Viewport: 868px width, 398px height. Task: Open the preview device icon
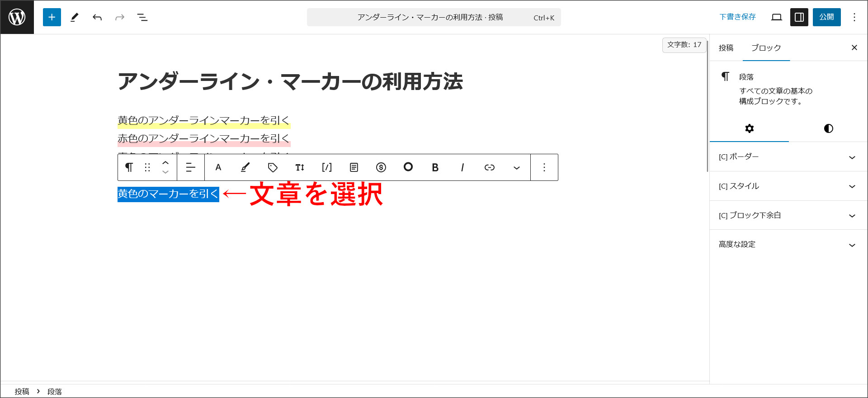[x=777, y=17]
